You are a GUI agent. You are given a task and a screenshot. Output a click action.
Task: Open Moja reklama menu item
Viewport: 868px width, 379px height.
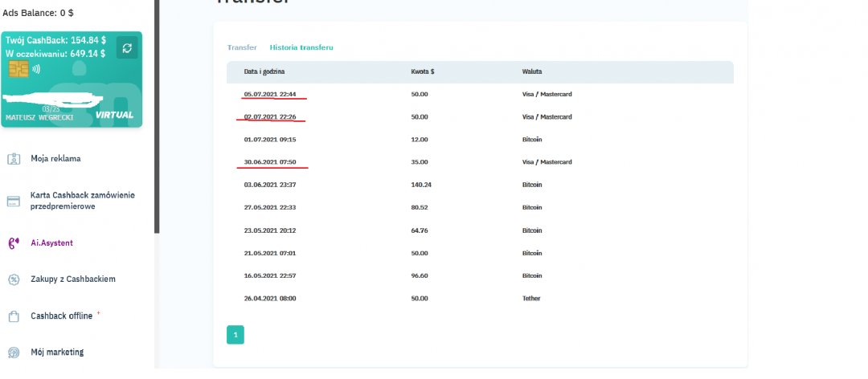coord(55,159)
